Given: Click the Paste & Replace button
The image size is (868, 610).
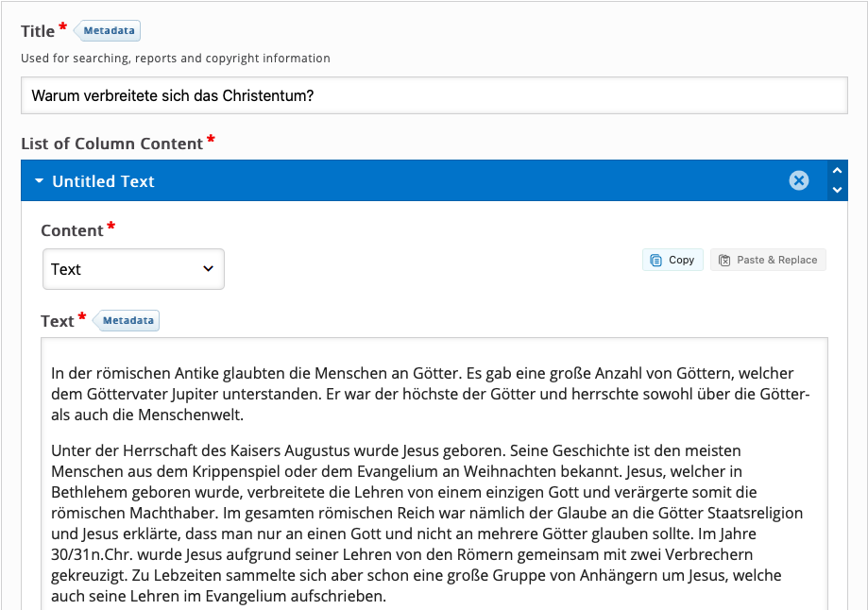Looking at the screenshot, I should tap(768, 260).
